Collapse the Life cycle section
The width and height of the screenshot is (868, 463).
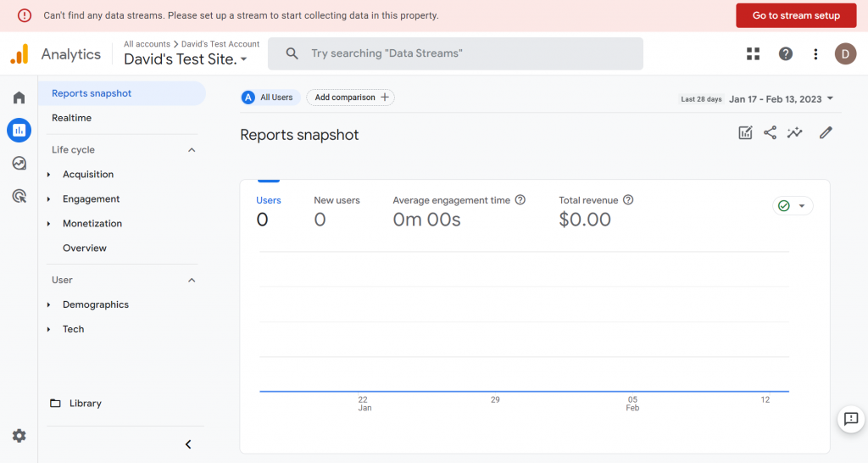pos(192,150)
